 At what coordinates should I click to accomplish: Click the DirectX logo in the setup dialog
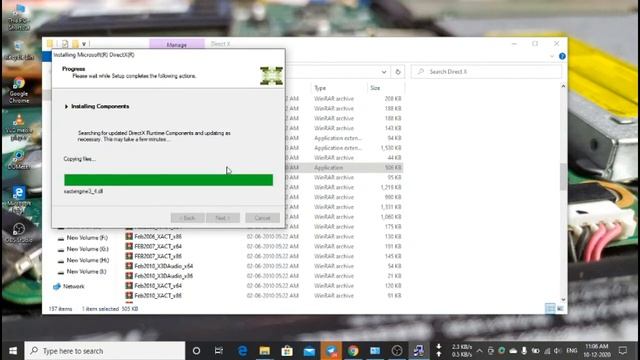(x=271, y=76)
